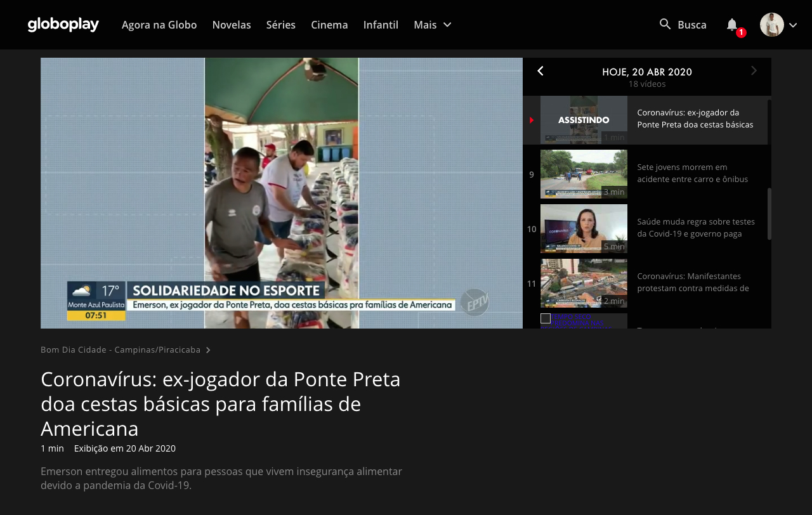Image resolution: width=812 pixels, height=515 pixels.
Task: Go to previous day in playlist
Action: (540, 71)
